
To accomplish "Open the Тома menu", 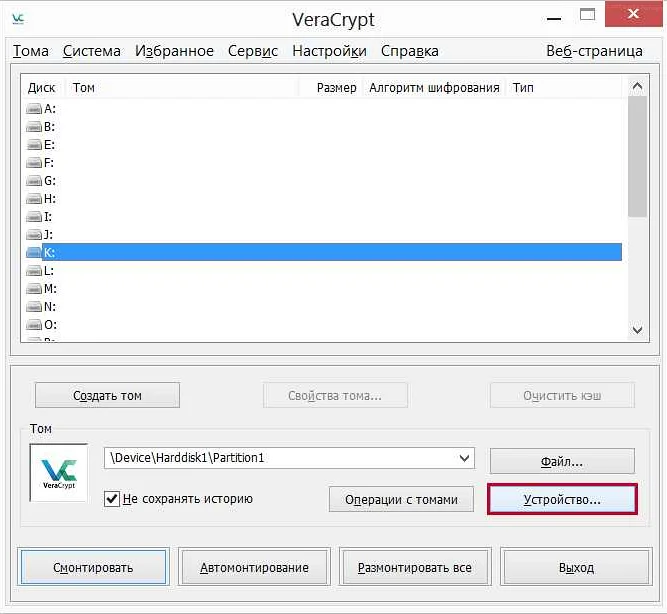I will (31, 51).
